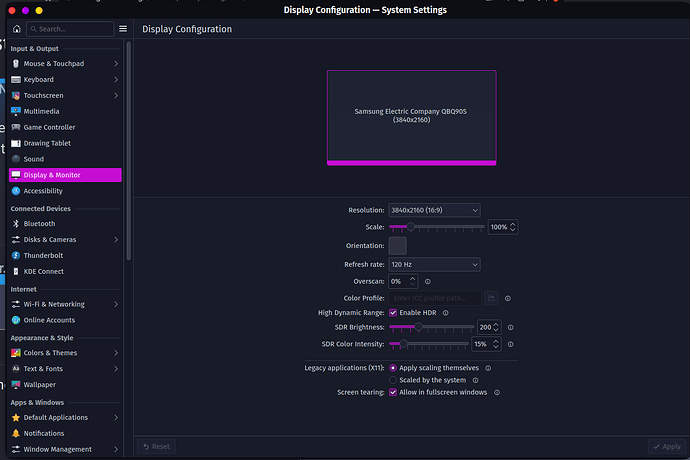
Task: Select Display & Monitor in the sidebar
Action: point(65,175)
